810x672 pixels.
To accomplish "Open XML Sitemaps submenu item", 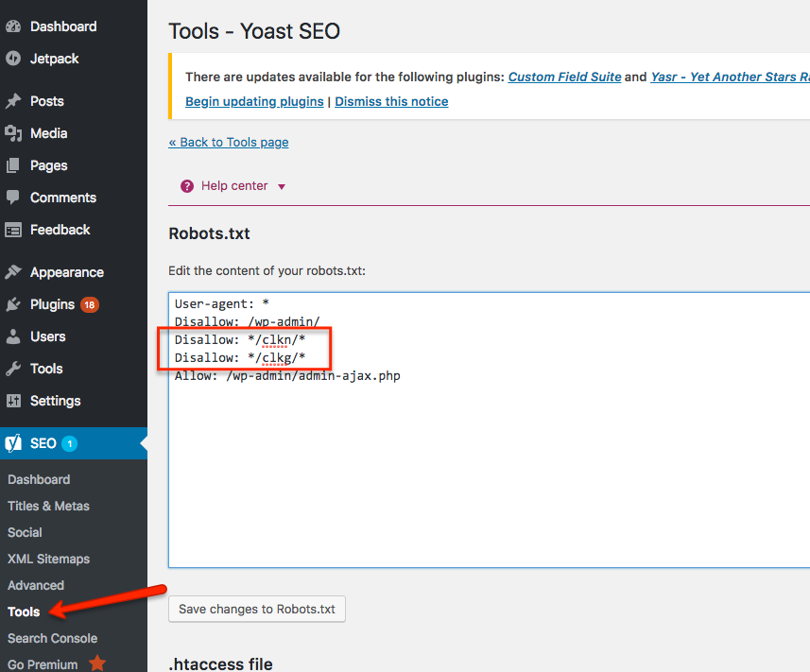I will [48, 559].
